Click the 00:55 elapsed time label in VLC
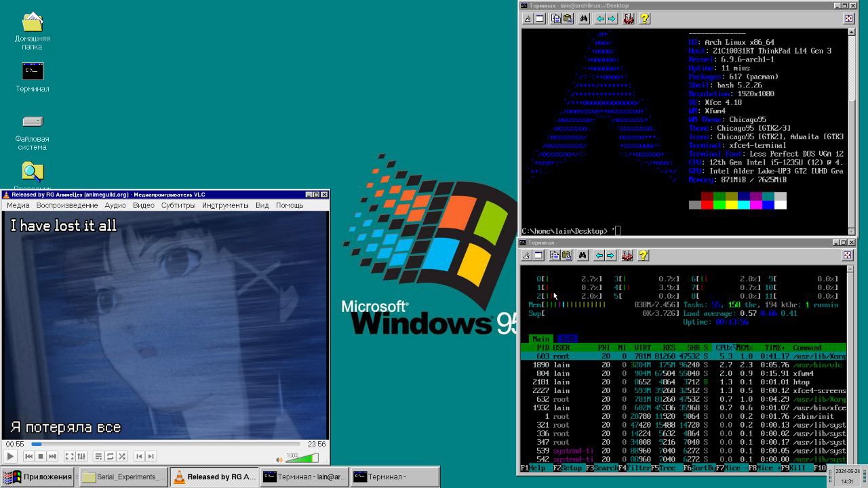 [15, 444]
